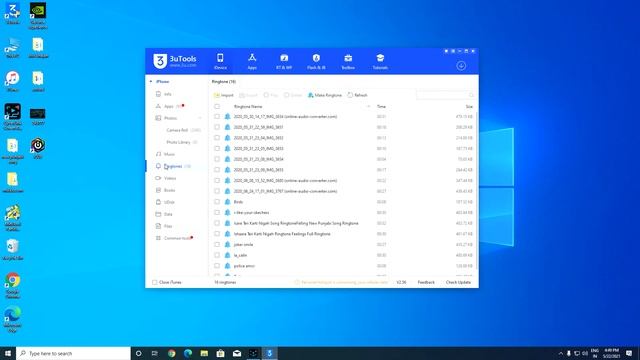Check the police siren ringtone checkbox

click(x=217, y=266)
